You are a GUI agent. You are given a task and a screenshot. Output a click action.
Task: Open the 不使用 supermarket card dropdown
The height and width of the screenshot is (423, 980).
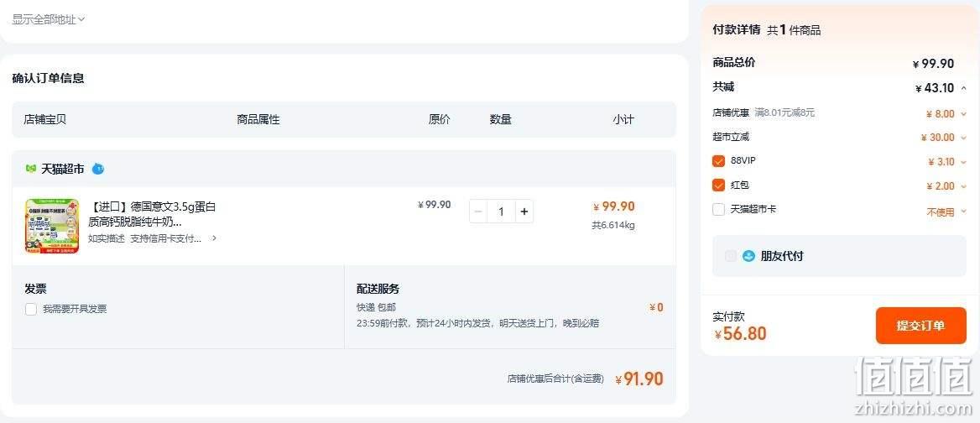pyautogui.click(x=946, y=212)
